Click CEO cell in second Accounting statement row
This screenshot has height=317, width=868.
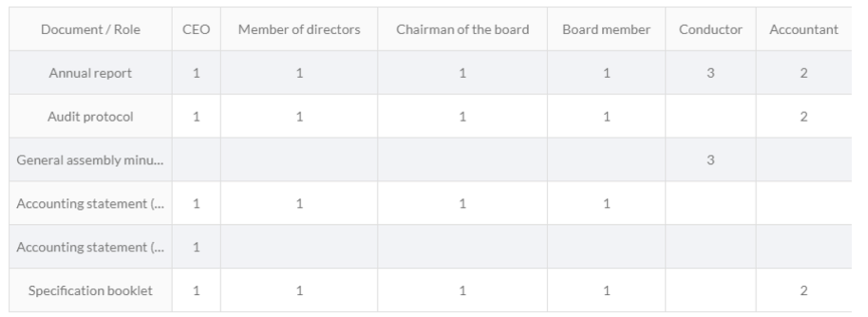[x=196, y=246]
